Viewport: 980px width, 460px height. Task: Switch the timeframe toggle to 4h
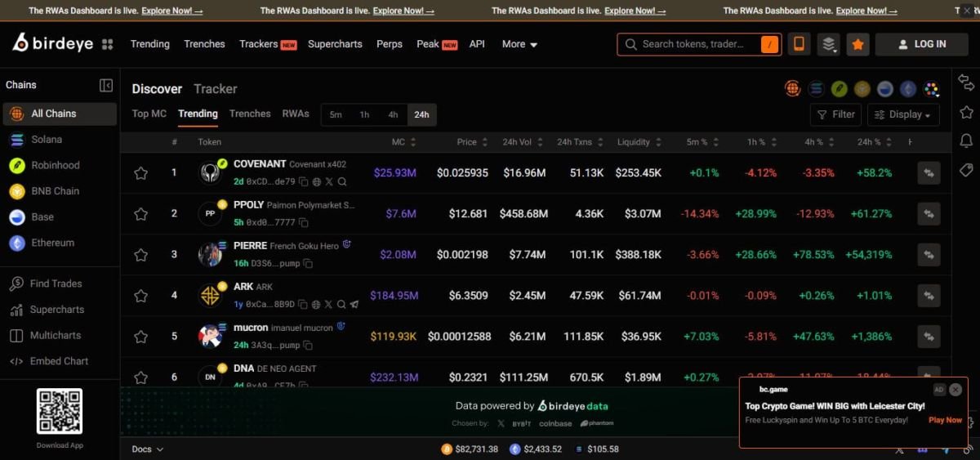(x=393, y=115)
